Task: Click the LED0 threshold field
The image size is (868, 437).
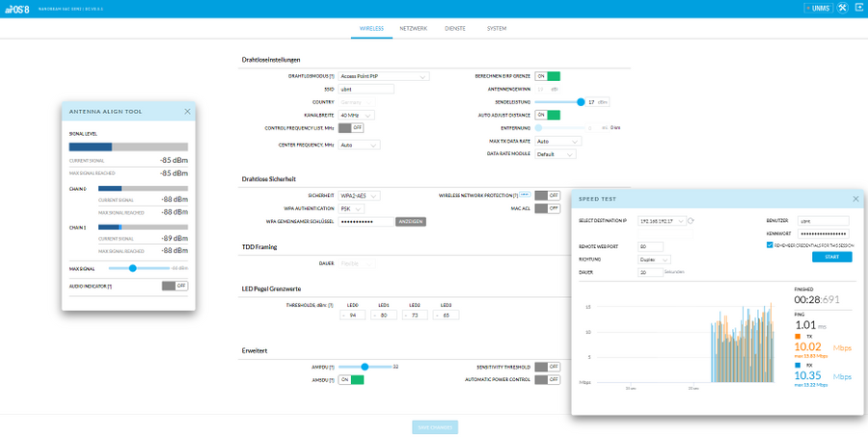Action: (353, 315)
